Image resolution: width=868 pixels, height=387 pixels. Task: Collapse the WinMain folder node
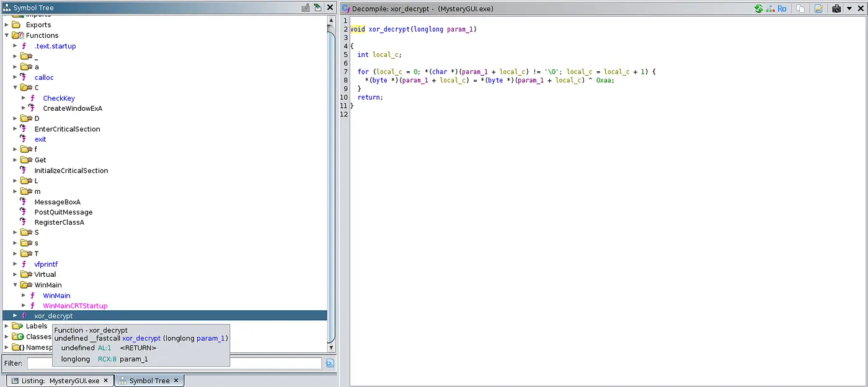15,285
